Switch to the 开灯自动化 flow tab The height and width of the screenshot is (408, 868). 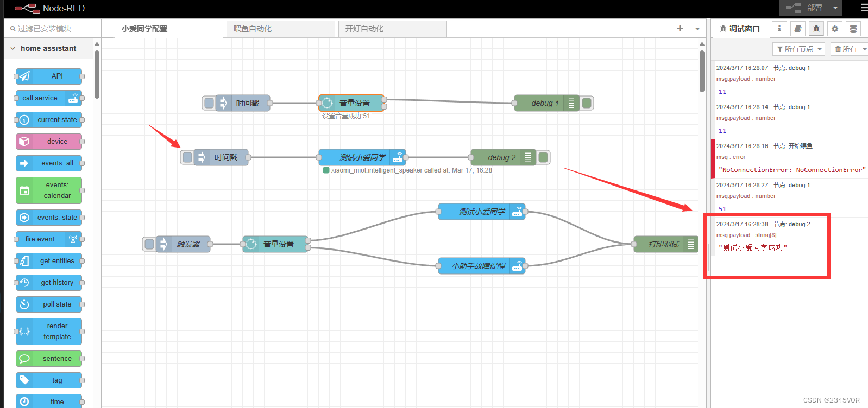tap(393, 29)
